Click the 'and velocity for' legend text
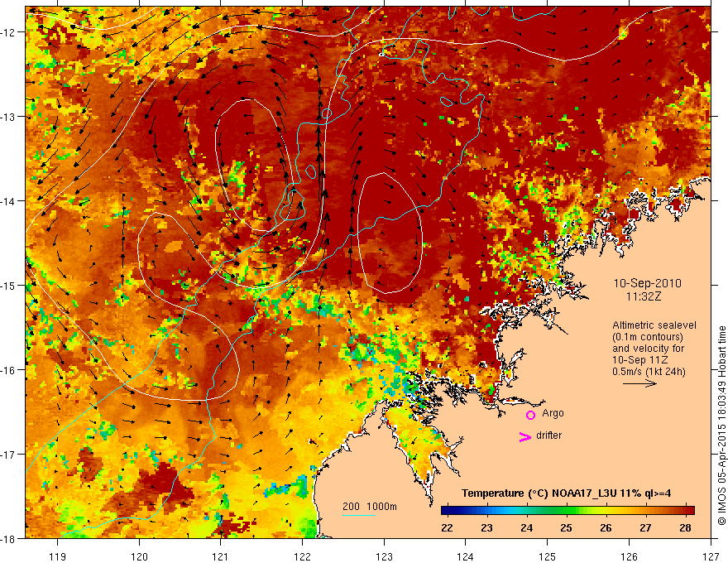 [648, 349]
